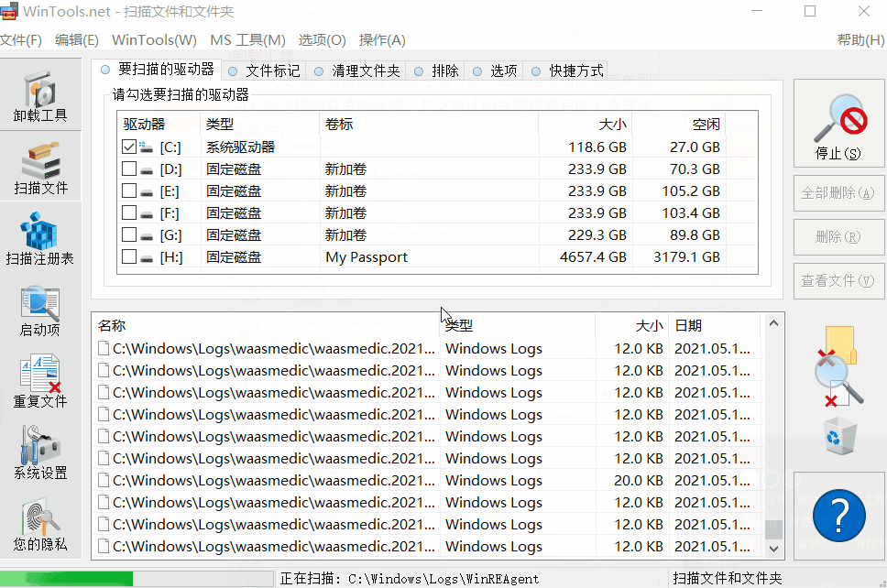Open the 帮助(H) menu

pos(861,40)
